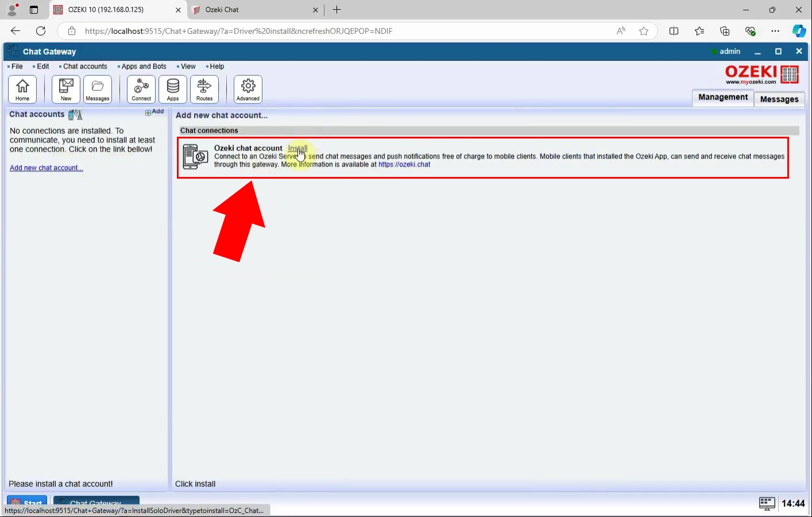The width and height of the screenshot is (812, 517).
Task: Click the New toolbar icon
Action: click(66, 89)
